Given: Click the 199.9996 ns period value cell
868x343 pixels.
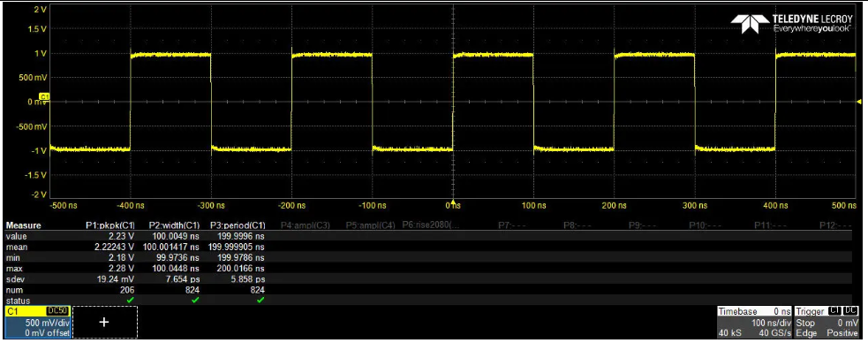Looking at the screenshot, I should tap(241, 237).
